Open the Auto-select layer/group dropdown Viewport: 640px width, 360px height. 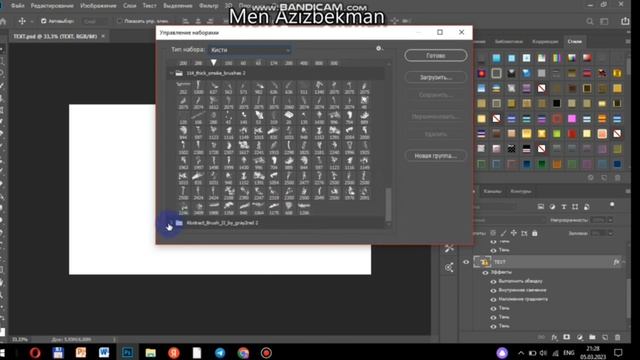point(95,21)
